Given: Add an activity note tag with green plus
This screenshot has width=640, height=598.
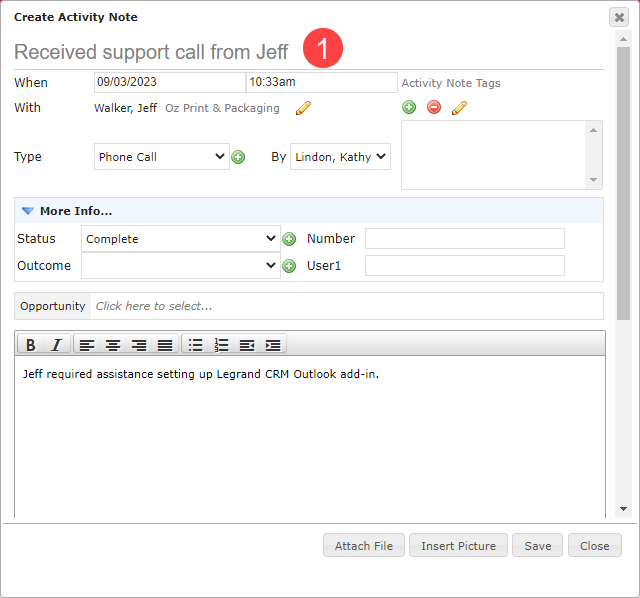Looking at the screenshot, I should point(409,107).
